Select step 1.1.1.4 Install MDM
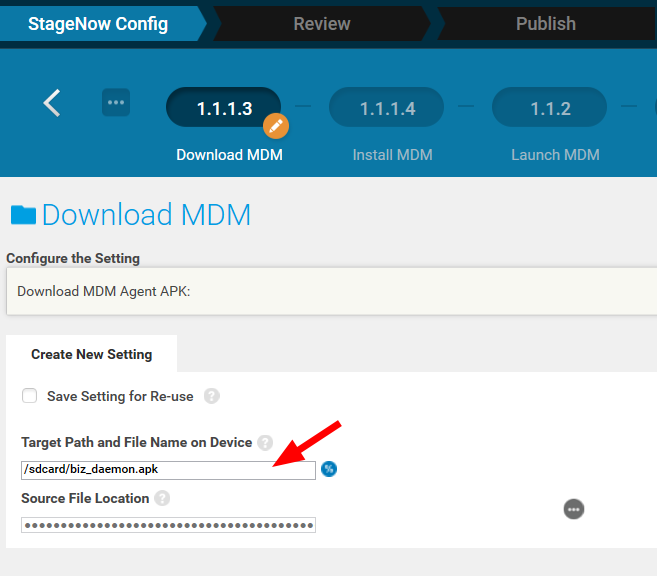This screenshot has width=657, height=576. coord(387,108)
